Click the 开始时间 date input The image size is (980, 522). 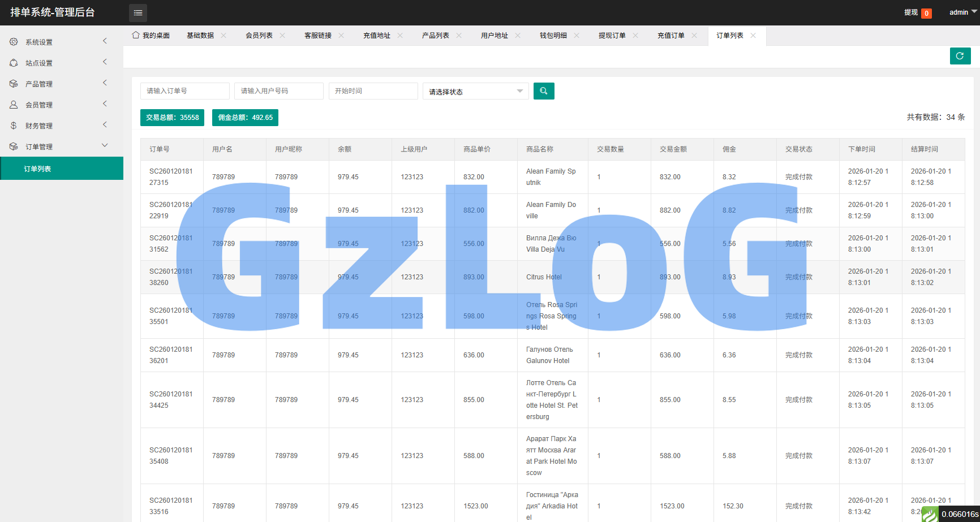(x=373, y=91)
